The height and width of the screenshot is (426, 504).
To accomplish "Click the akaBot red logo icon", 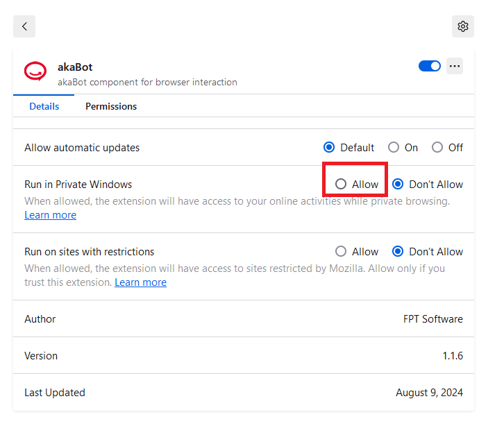I will (x=35, y=71).
